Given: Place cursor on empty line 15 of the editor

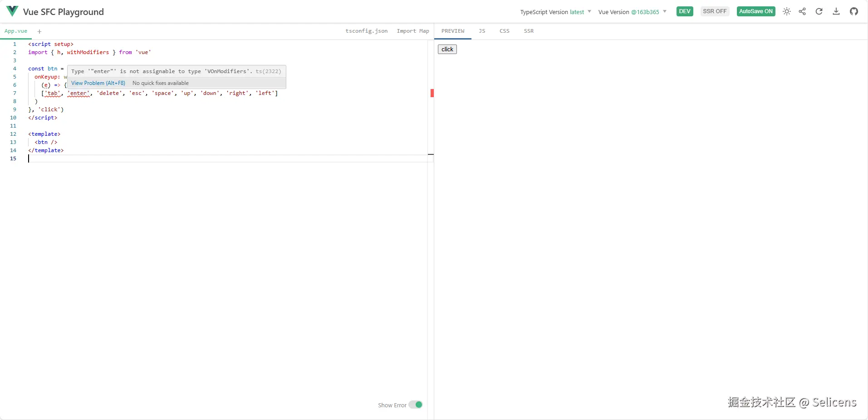Looking at the screenshot, I should click(227, 158).
